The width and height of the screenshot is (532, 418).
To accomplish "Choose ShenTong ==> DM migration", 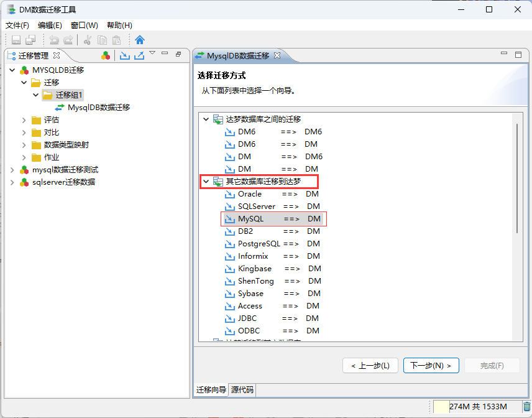I will pyautogui.click(x=273, y=281).
